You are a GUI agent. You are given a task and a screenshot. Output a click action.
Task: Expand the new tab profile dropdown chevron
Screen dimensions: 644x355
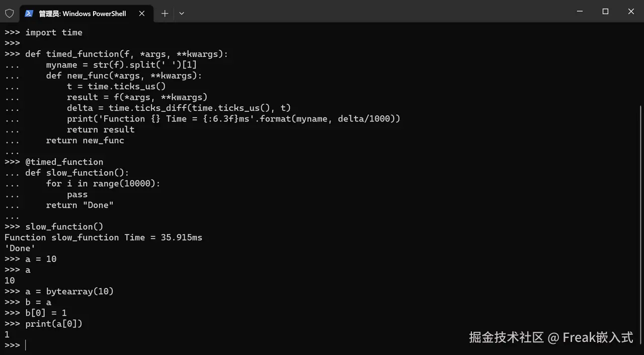[x=182, y=14]
